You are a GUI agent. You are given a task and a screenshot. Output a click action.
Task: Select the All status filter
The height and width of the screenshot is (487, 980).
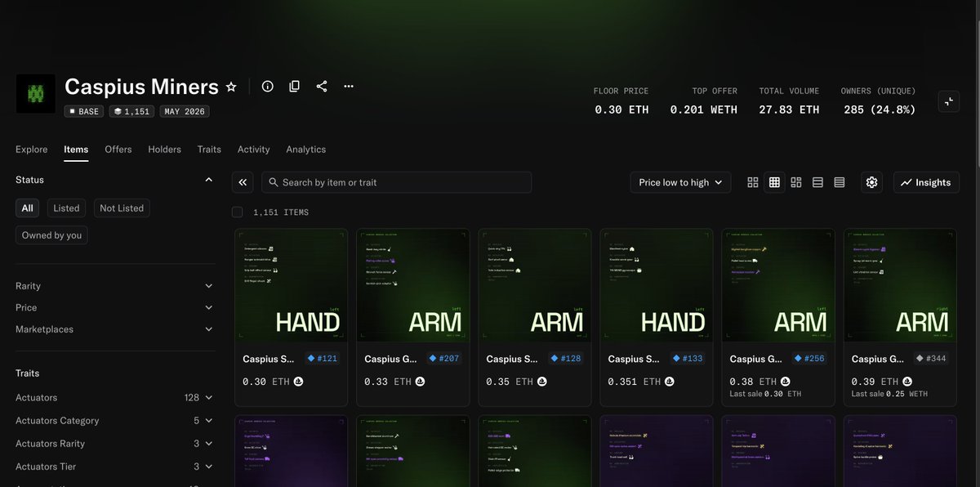tap(27, 208)
